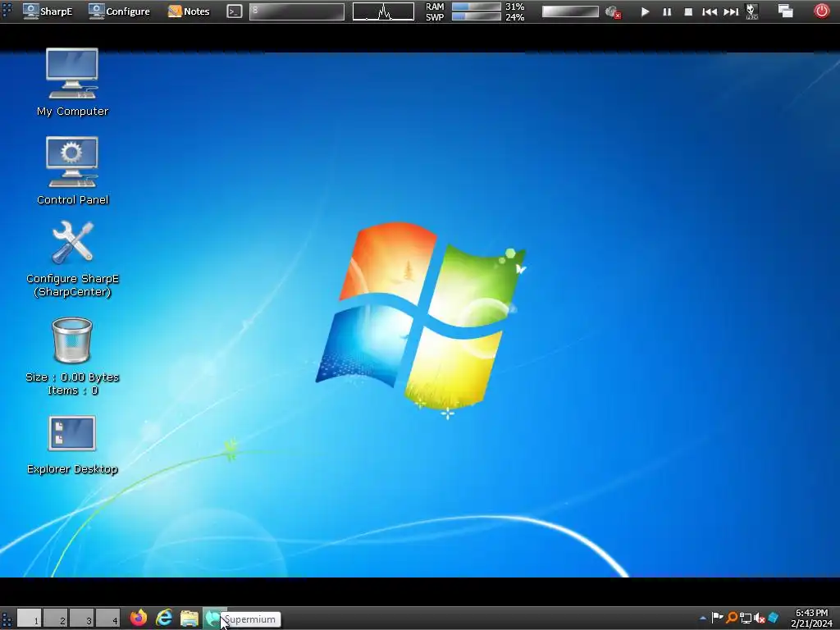Click the SWP usage bar
This screenshot has height=630, width=840.
coord(477,16)
